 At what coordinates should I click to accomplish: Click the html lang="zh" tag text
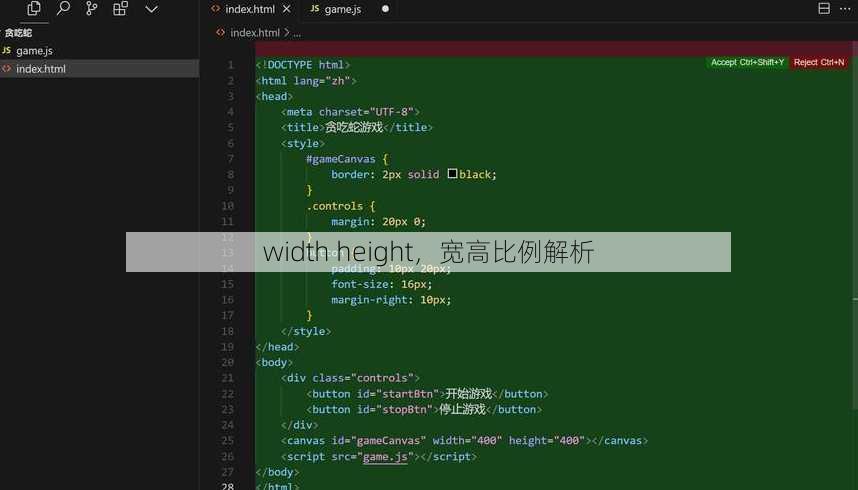coord(306,81)
